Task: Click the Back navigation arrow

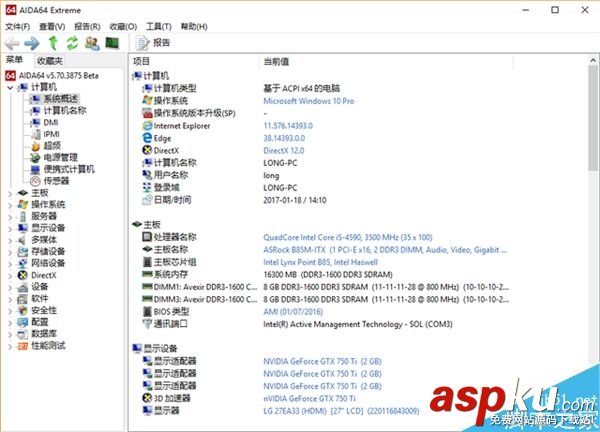Action: [x=12, y=43]
